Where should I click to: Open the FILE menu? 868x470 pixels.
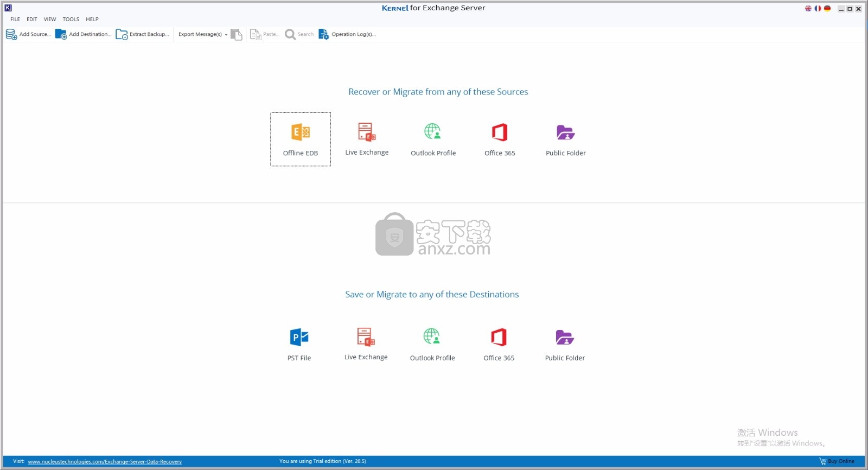click(x=15, y=19)
